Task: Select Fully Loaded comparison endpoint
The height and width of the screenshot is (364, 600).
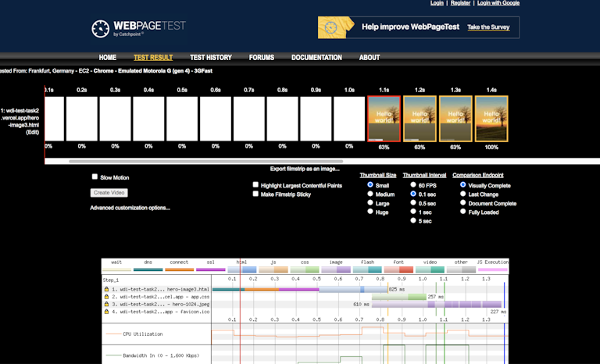Action: pos(462,212)
